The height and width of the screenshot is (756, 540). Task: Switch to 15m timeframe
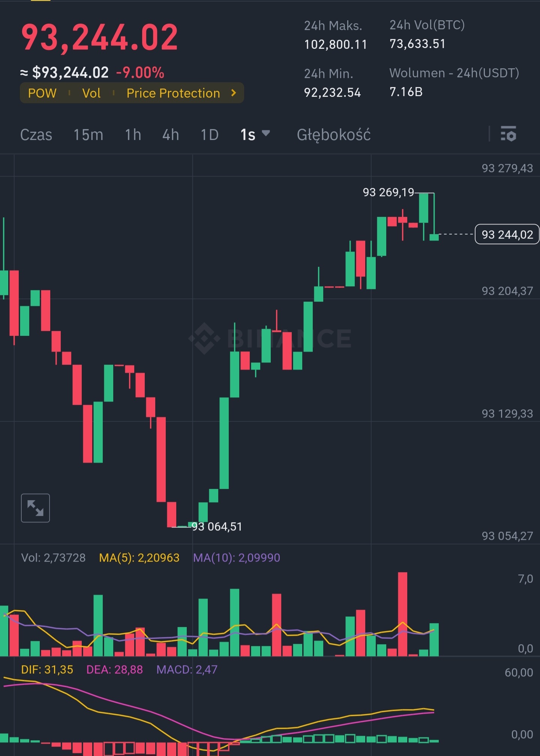pyautogui.click(x=88, y=135)
